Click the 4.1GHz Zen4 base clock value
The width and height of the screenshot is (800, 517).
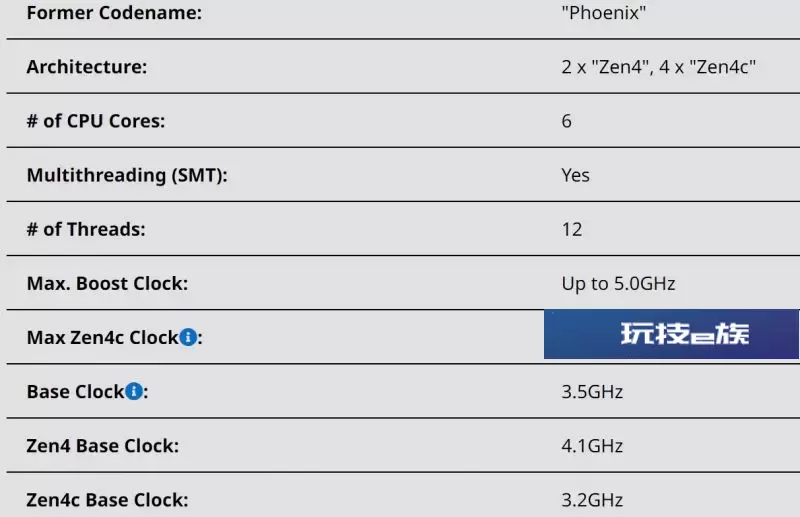click(592, 446)
